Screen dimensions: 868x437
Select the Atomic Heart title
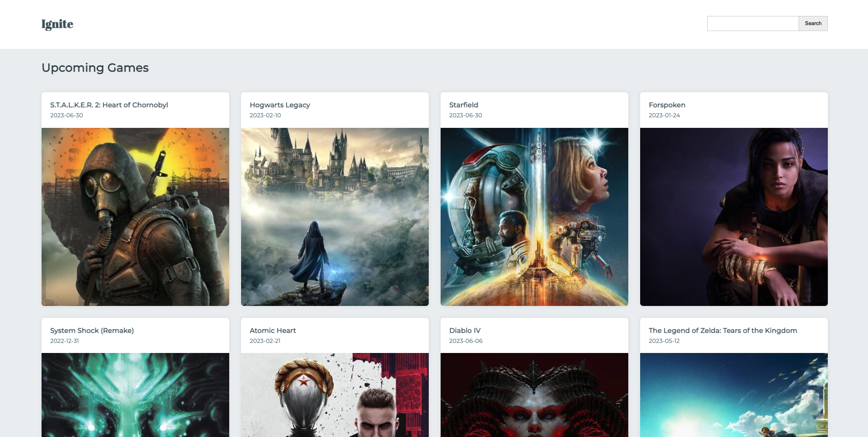(x=273, y=331)
